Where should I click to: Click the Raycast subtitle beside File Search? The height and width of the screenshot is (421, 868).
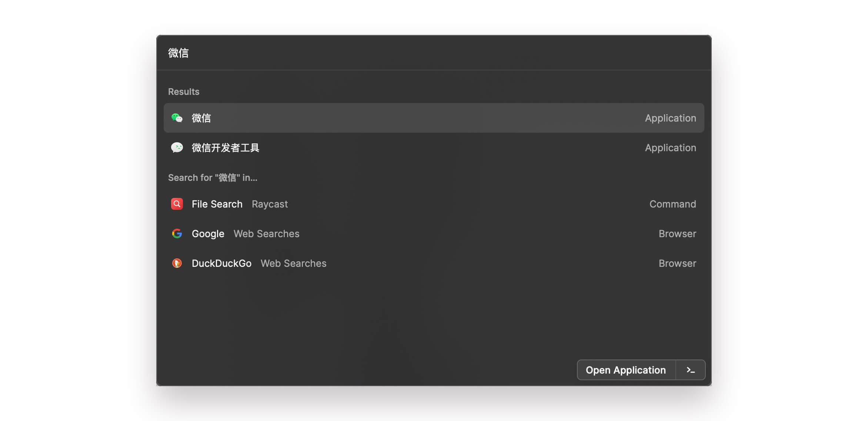click(x=270, y=204)
